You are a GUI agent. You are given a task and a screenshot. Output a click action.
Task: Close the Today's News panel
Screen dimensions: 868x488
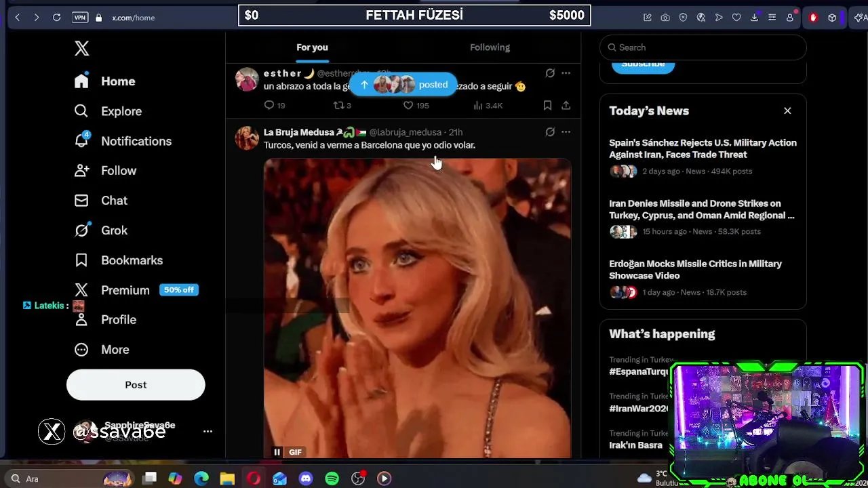coord(787,110)
